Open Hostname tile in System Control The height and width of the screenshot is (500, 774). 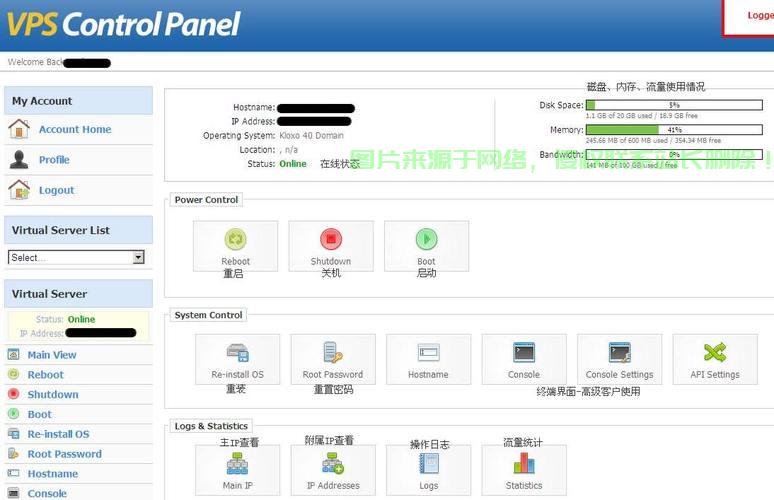[x=428, y=359]
